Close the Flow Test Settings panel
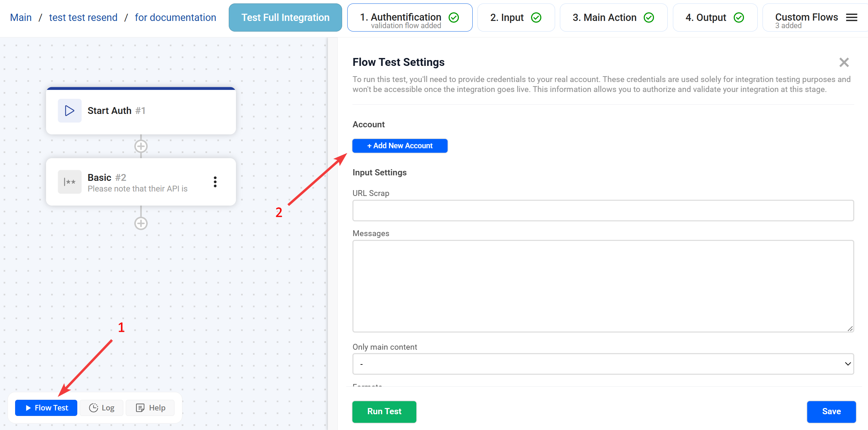Screen dimensions: 868x430 click(844, 62)
